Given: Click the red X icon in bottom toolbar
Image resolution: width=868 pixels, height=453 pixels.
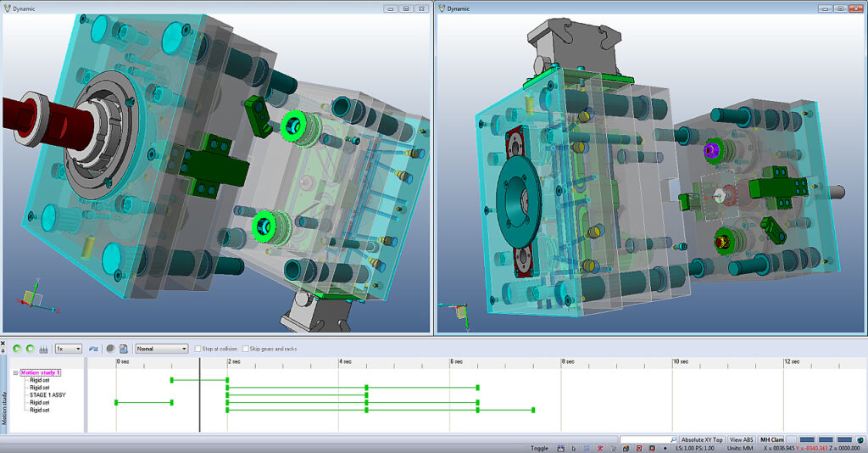Looking at the screenshot, I should (x=600, y=448).
